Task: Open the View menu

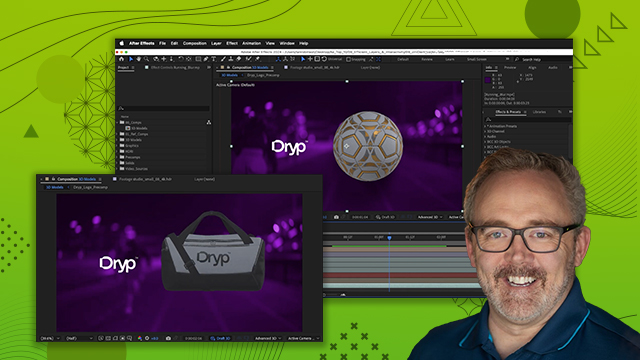Action: tap(270, 43)
